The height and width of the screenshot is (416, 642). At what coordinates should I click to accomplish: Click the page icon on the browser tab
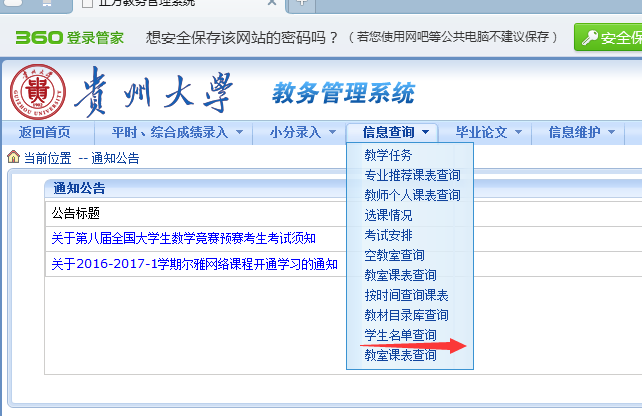(x=101, y=4)
